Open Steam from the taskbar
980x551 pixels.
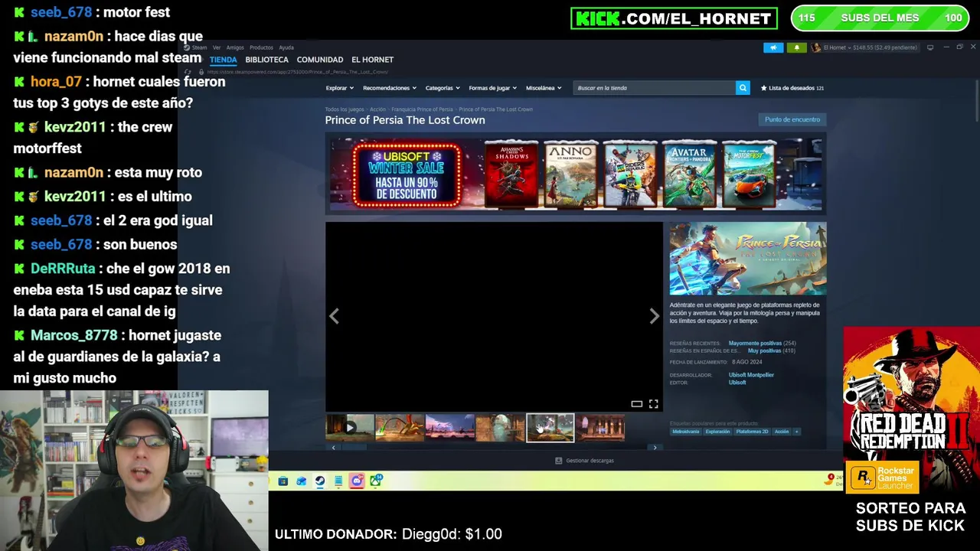pos(319,481)
